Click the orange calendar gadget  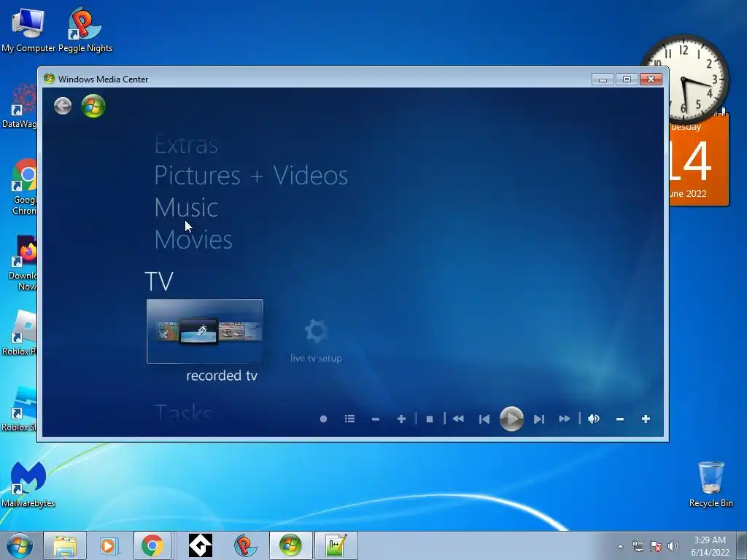pyautogui.click(x=698, y=162)
